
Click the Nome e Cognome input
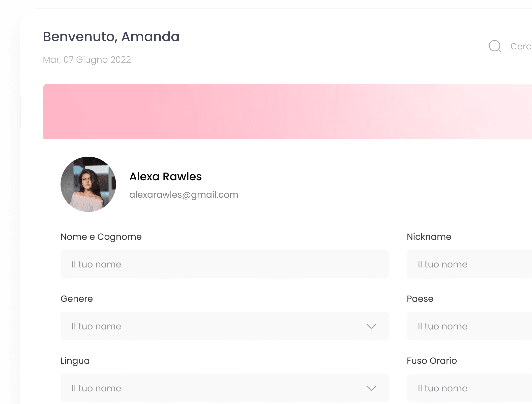[224, 264]
